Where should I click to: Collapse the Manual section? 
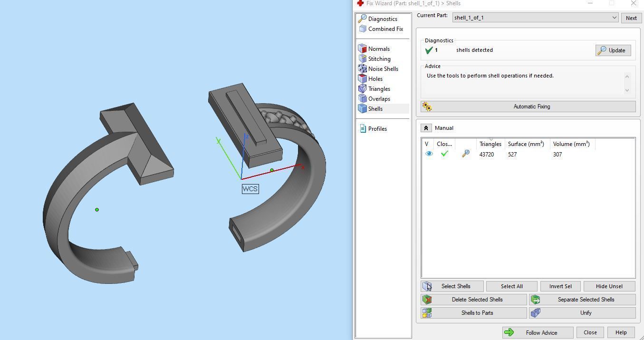coord(426,128)
